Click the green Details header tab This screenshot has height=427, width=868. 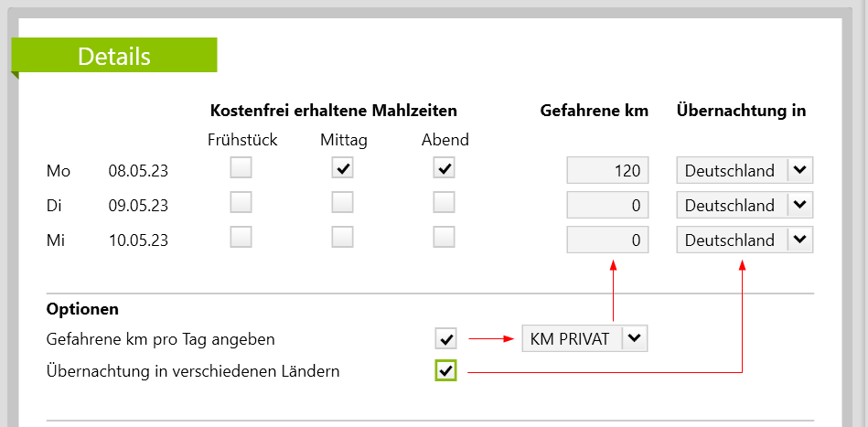point(114,56)
